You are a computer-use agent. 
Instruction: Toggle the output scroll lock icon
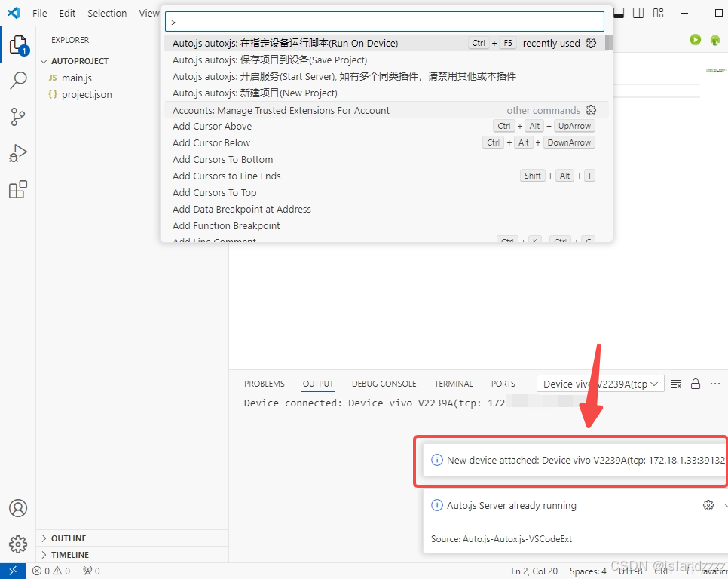[696, 384]
